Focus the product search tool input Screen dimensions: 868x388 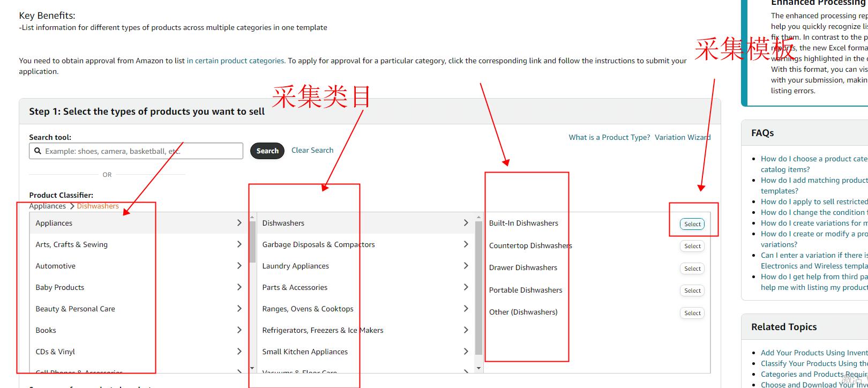(x=136, y=151)
